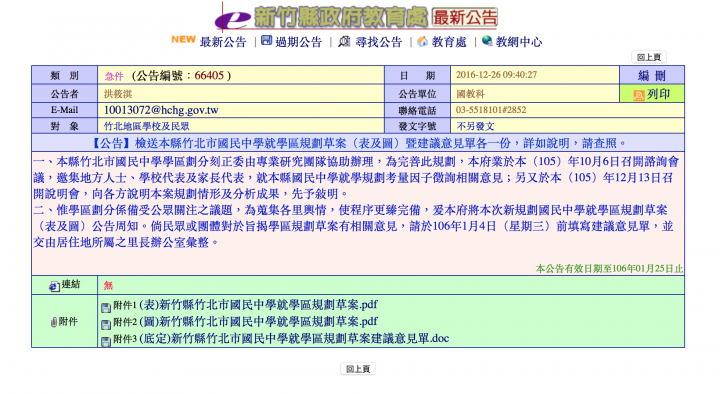Viewport: 720px width, 394px height.
Task: Click the 發文字號 header cell
Action: point(417,126)
